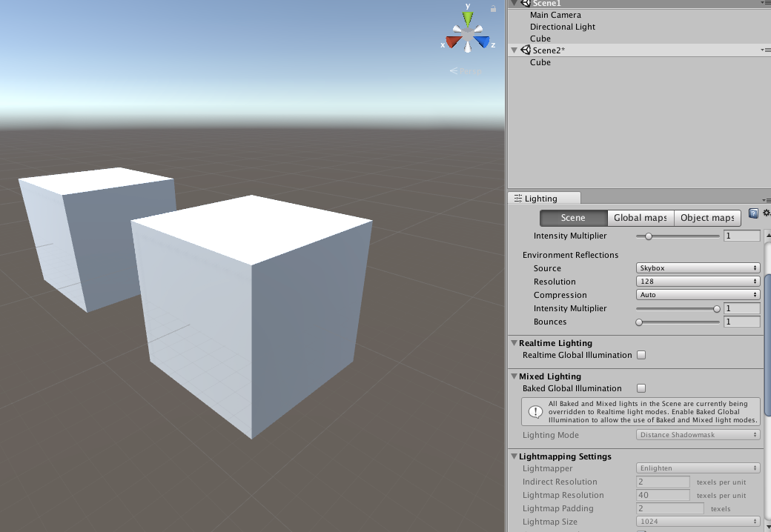Collapse the Scene1 hierarchy triangle
Screen dimensions: 771x532
click(x=514, y=3)
